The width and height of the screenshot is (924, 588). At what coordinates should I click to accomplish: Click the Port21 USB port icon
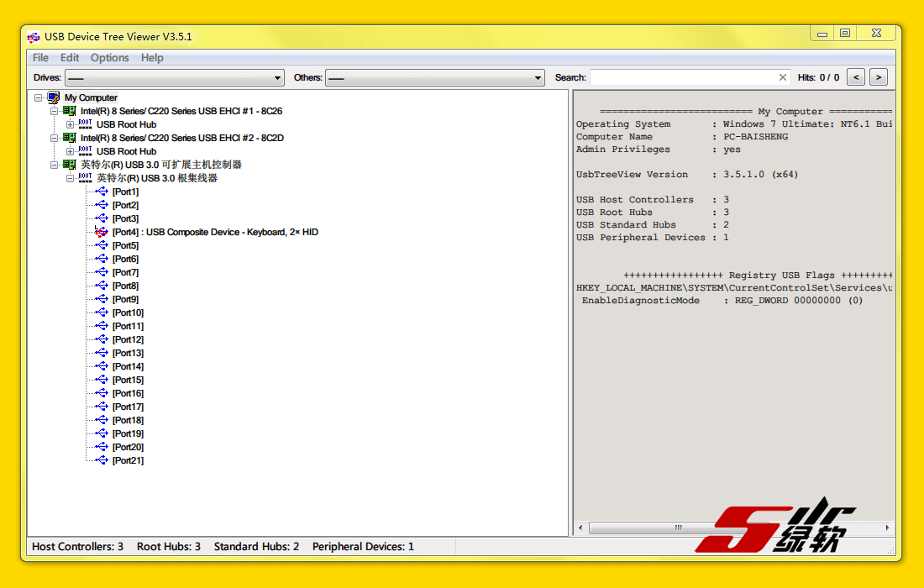[x=102, y=460]
